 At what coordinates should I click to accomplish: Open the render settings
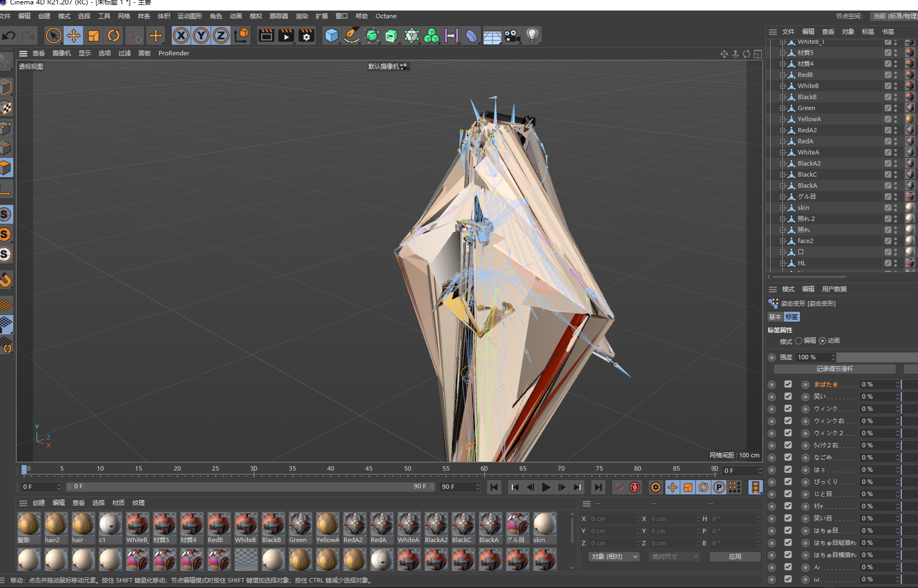pyautogui.click(x=306, y=36)
